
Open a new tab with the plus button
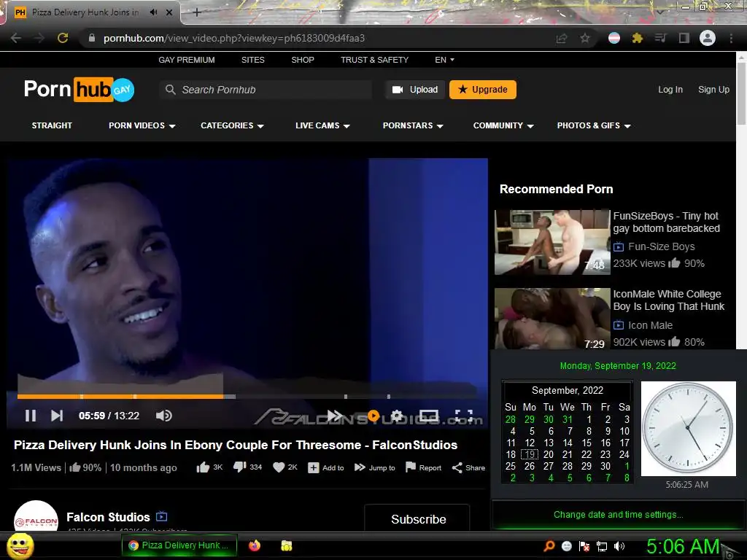pyautogui.click(x=197, y=12)
